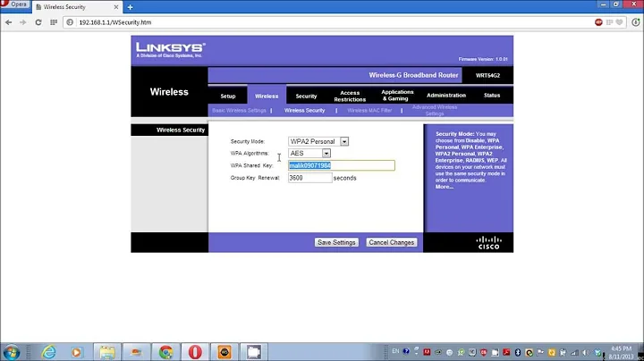Screen dimensions: 644x361
Task: Click the address bar URL field
Action: [x=328, y=22]
